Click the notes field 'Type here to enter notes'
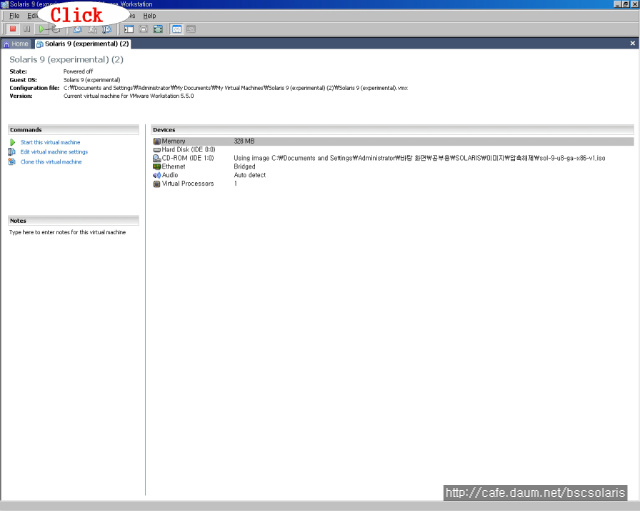640x511 pixels. 67,232
